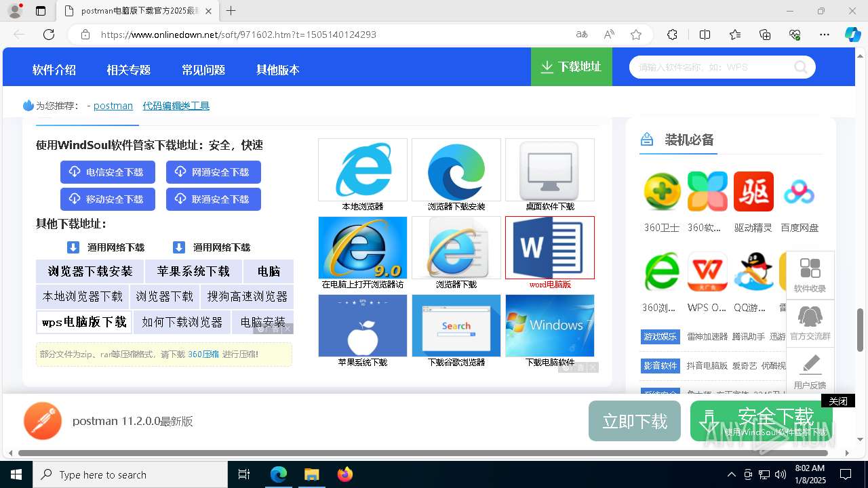Show hidden system tray icons
868x488 pixels.
pyautogui.click(x=731, y=474)
